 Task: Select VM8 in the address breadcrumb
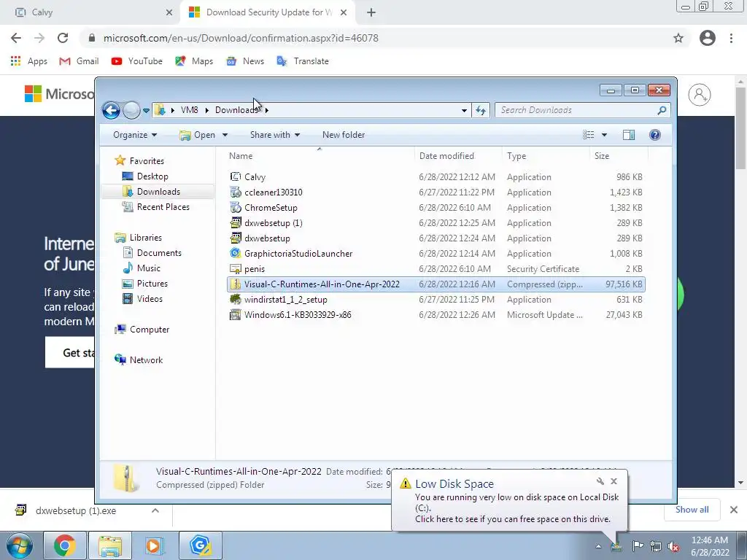tap(189, 110)
